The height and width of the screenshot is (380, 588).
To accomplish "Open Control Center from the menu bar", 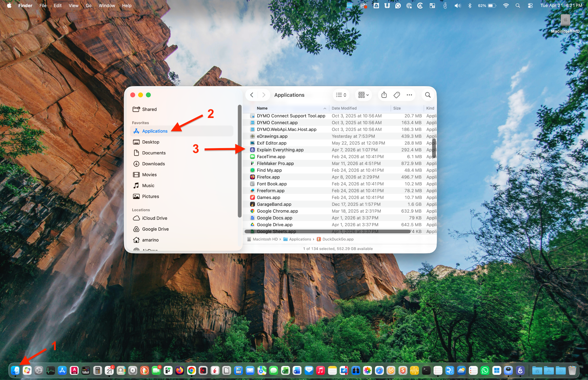I will (x=530, y=5).
